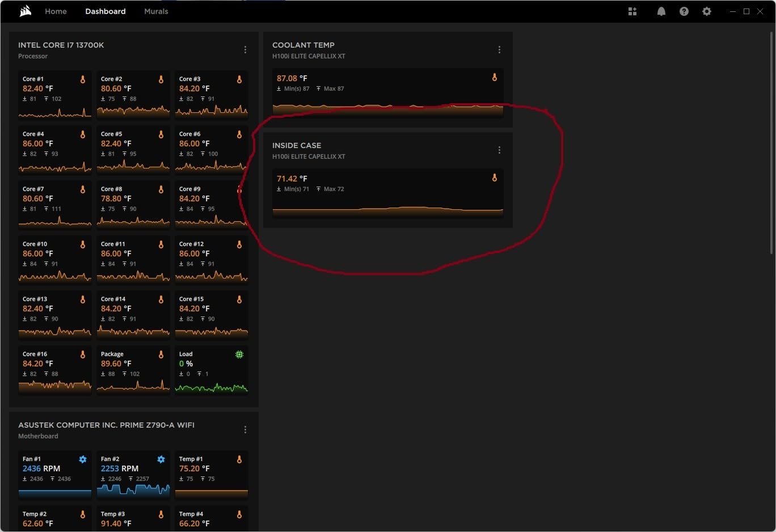This screenshot has height=532, width=776.
Task: Open iCUE settings gear
Action: (x=706, y=11)
